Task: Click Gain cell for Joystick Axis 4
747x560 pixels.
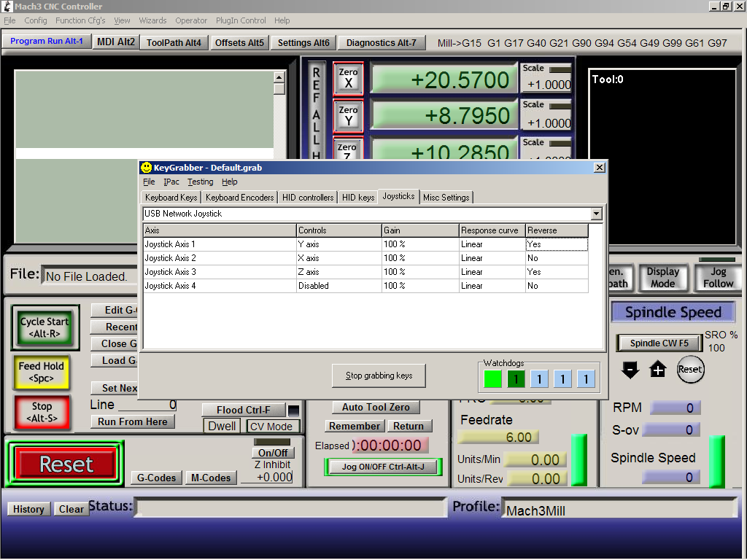Action: click(420, 286)
